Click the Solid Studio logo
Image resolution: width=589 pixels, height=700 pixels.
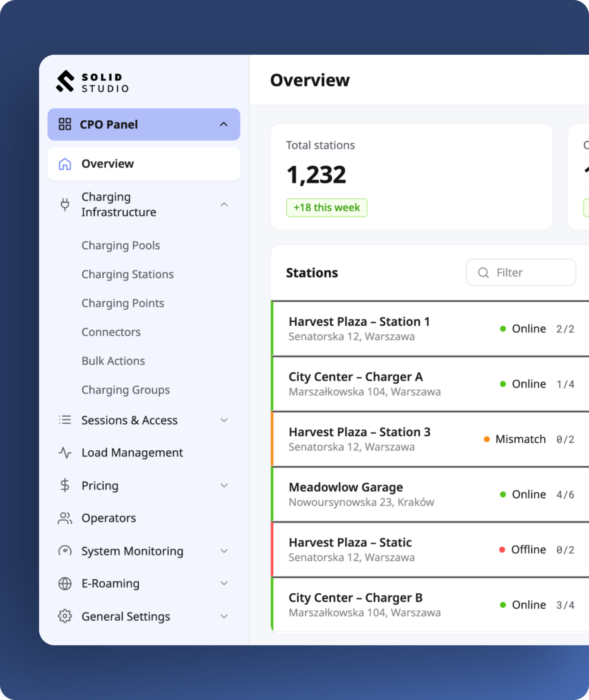(93, 82)
